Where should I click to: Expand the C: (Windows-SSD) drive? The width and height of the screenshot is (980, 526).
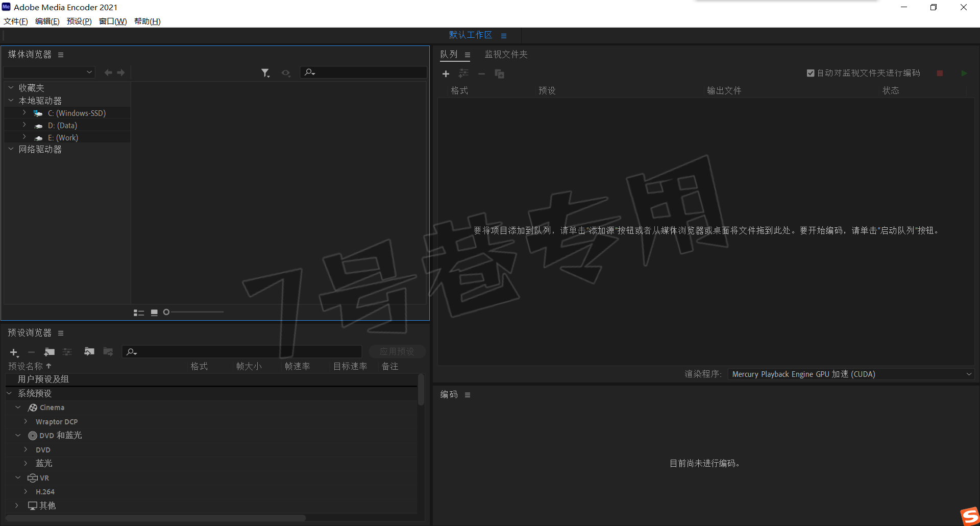click(24, 112)
